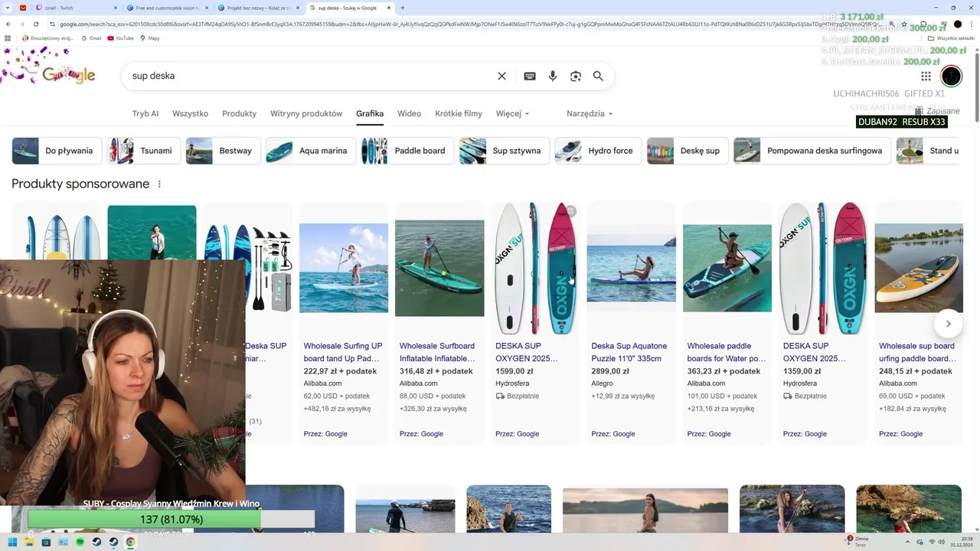The height and width of the screenshot is (551, 980).
Task: Open the Google account profile avatar
Action: 951,76
